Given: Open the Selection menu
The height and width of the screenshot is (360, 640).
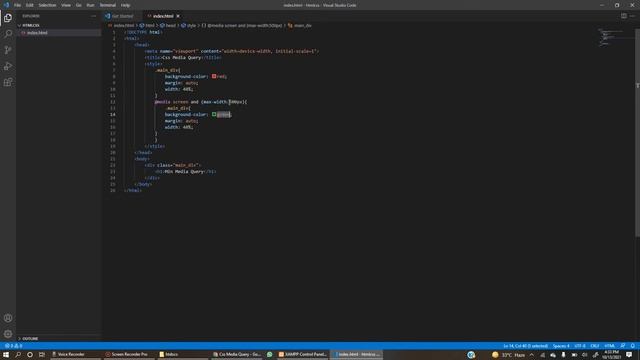Looking at the screenshot, I should tap(47, 5).
